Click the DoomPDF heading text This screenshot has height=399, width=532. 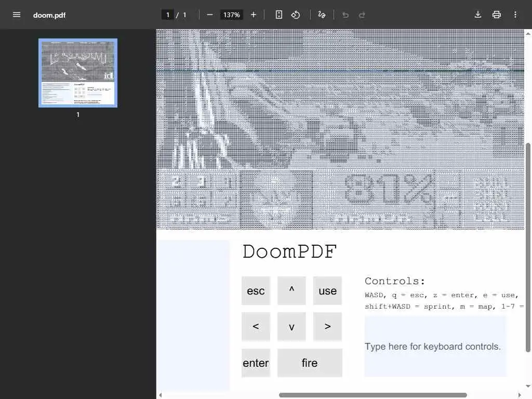(x=289, y=252)
